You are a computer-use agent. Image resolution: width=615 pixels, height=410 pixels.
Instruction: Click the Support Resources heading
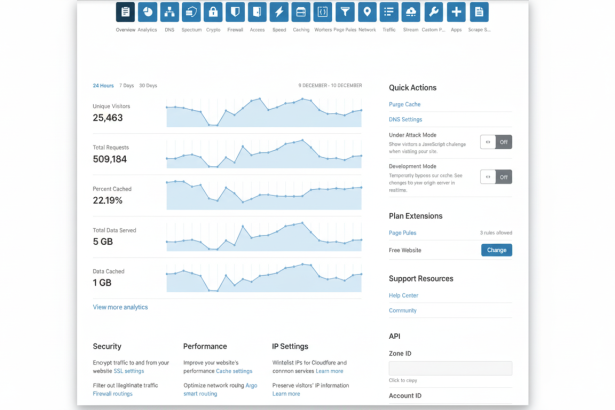[421, 279]
